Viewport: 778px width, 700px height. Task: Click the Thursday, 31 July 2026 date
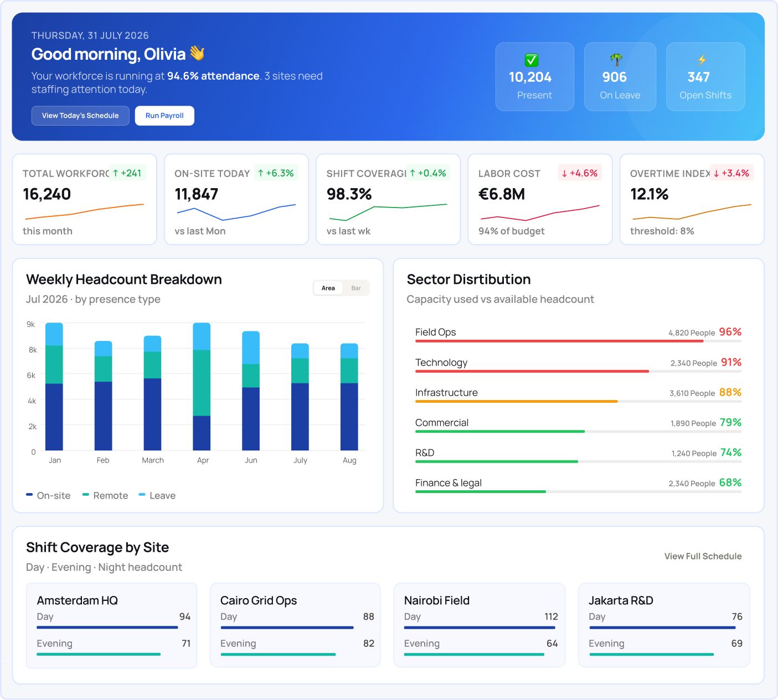click(x=90, y=35)
